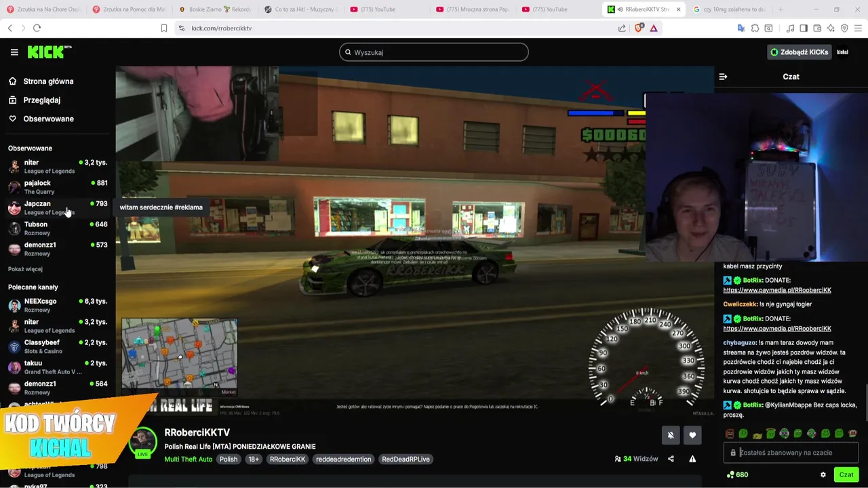Switch to Co to za Hit tab
The width and height of the screenshot is (868, 488).
coord(301,9)
